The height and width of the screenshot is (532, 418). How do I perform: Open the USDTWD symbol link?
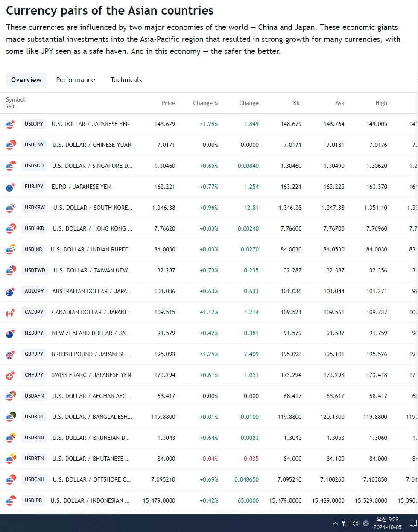[35, 270]
